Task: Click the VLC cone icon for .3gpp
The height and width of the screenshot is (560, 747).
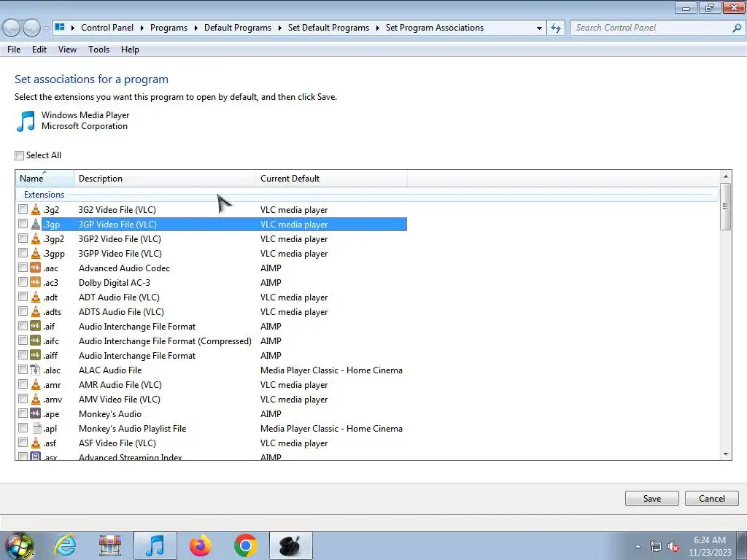Action: 36,253
